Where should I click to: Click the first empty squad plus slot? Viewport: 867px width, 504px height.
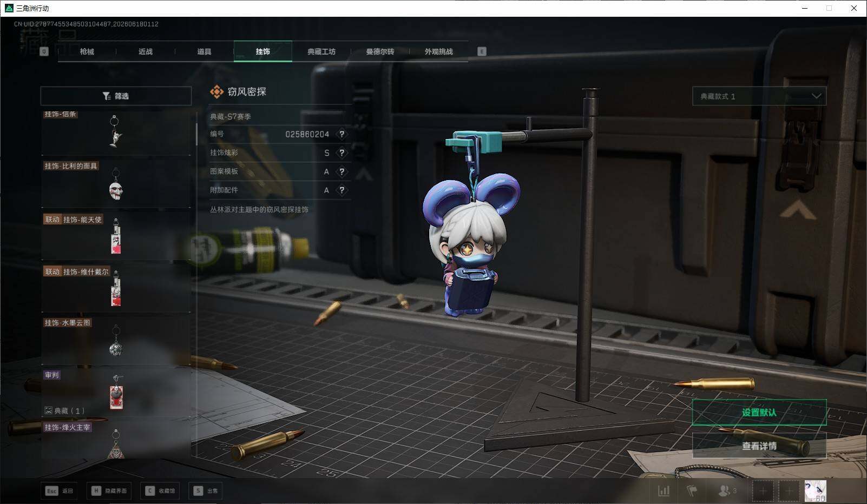tap(763, 491)
